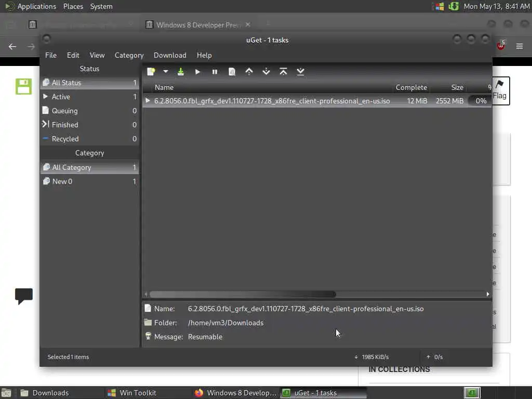The width and height of the screenshot is (532, 399).
Task: Open the Applications menu in top panel
Action: click(37, 6)
